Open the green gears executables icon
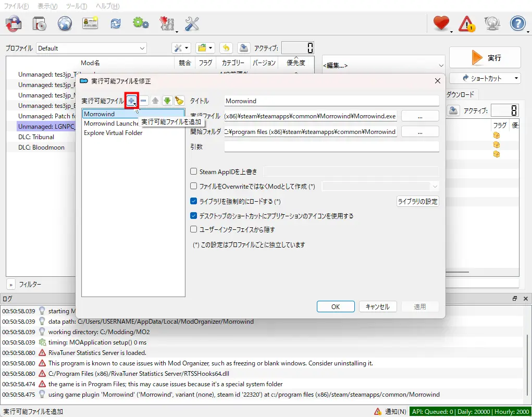The height and width of the screenshot is (417, 532). 141,23
